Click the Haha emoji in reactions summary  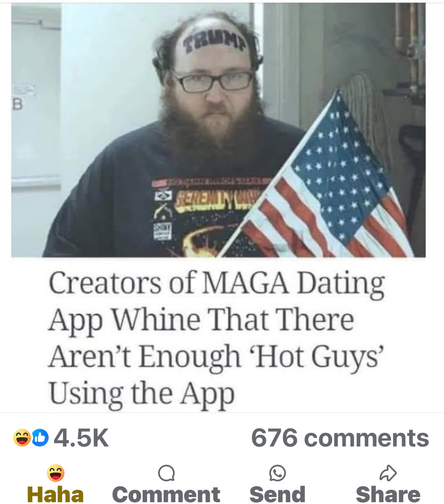[x=22, y=438]
